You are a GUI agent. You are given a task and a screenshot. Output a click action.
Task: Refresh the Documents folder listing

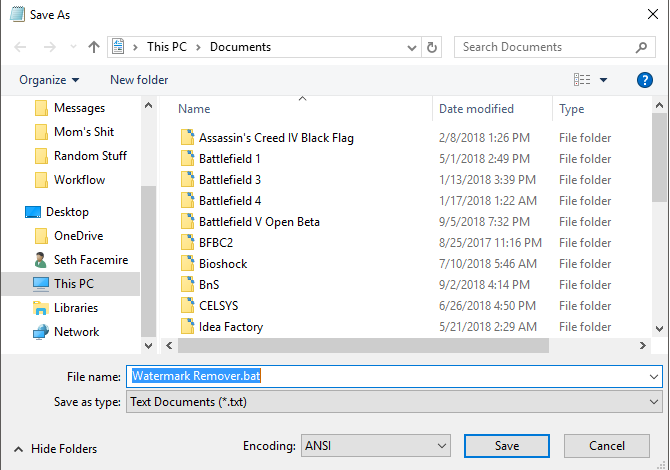(x=432, y=47)
